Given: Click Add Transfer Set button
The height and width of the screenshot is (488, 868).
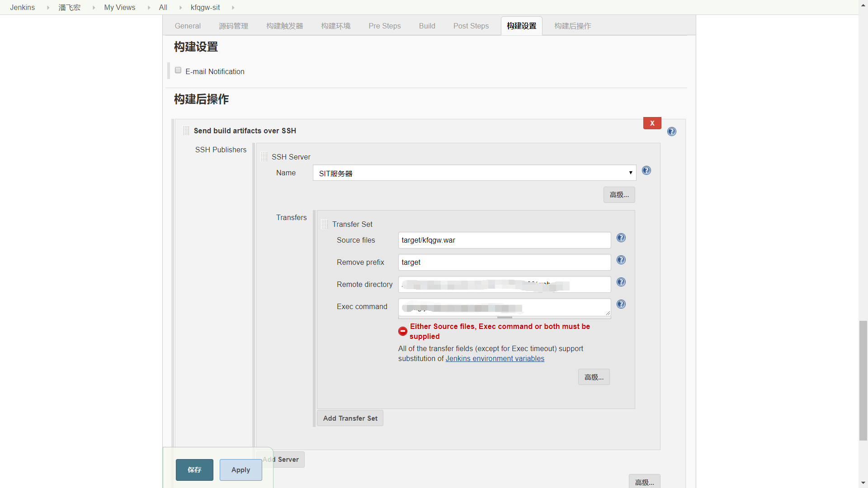Looking at the screenshot, I should coord(350,418).
